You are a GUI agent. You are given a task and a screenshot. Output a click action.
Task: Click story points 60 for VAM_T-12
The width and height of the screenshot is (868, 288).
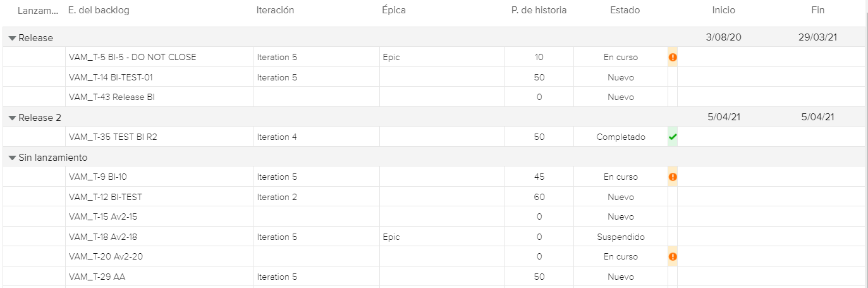[539, 197]
